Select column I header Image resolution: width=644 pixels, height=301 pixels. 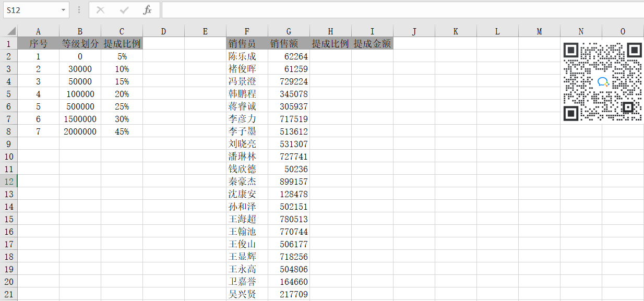pos(372,31)
